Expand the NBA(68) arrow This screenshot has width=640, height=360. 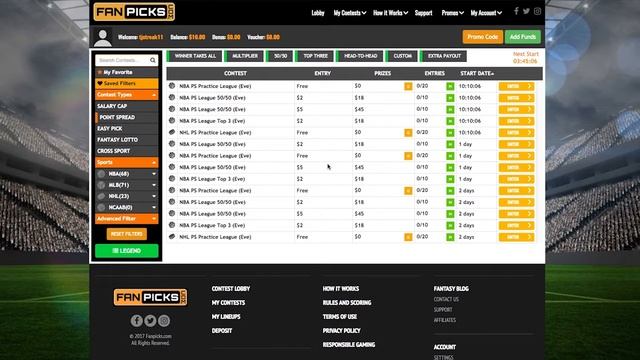[x=154, y=174]
